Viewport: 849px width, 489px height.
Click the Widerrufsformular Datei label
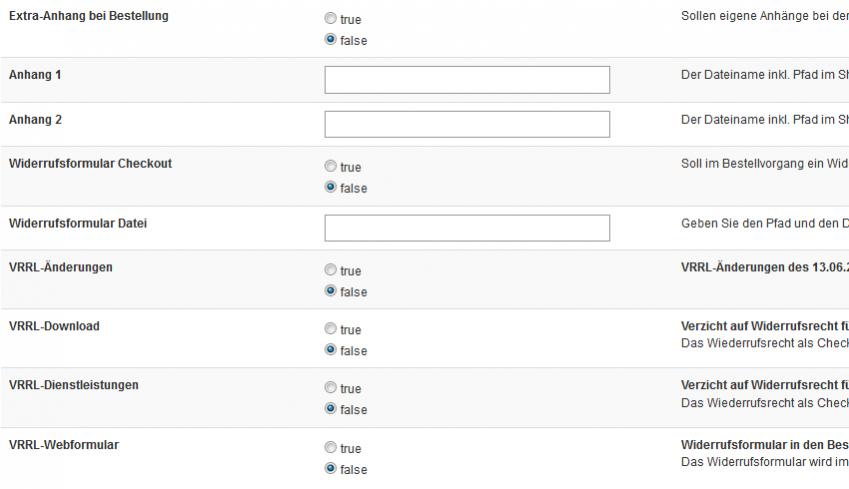[x=78, y=223]
